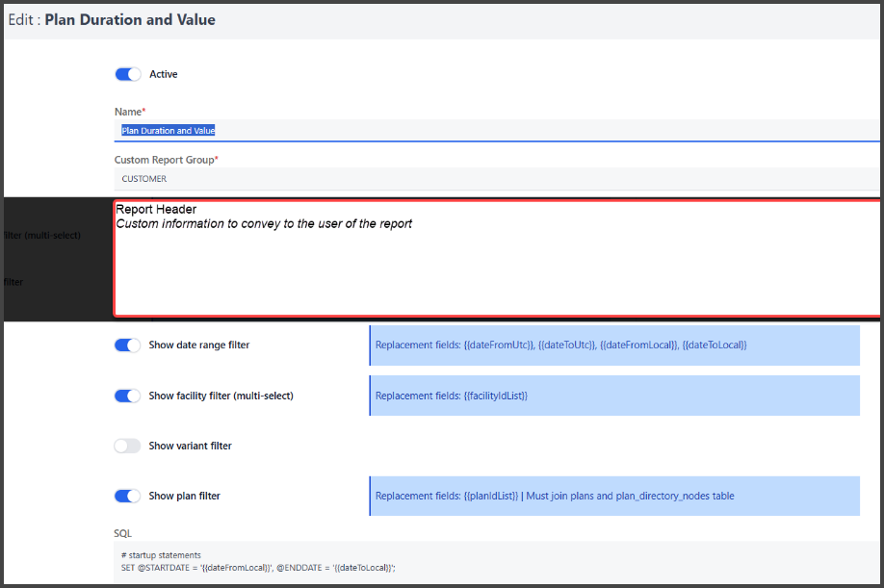The height and width of the screenshot is (588, 884).
Task: Click the Report Header first line text
Action: pyautogui.click(x=156, y=209)
